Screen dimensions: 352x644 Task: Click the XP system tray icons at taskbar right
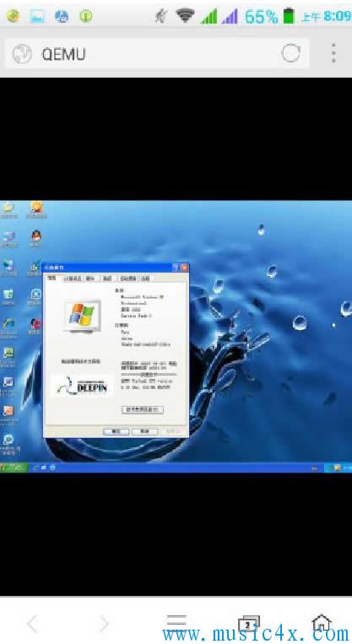(x=337, y=468)
